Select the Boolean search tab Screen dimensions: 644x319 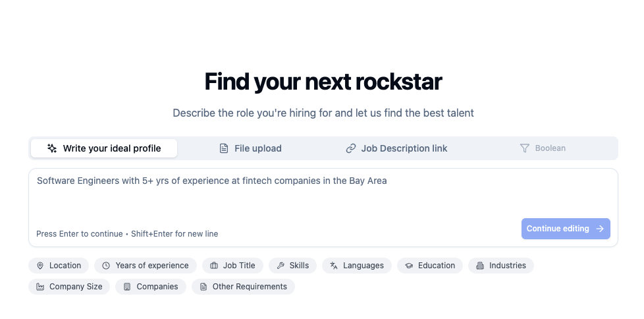(543, 148)
